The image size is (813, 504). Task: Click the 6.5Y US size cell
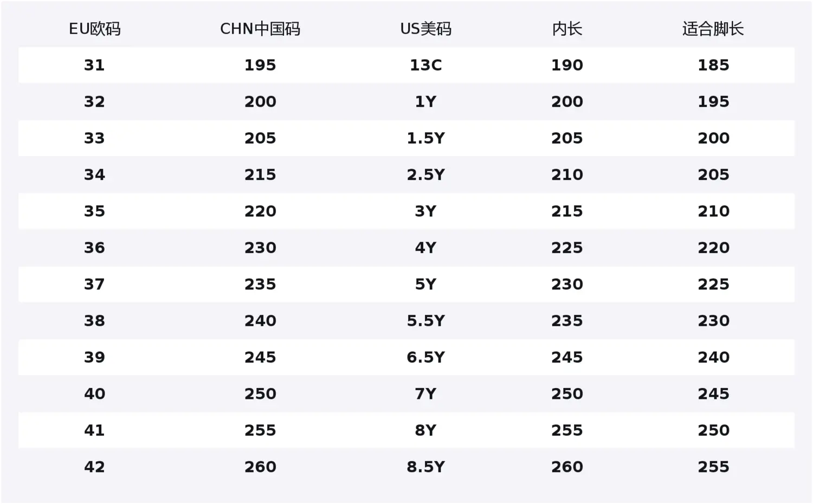[x=425, y=357]
